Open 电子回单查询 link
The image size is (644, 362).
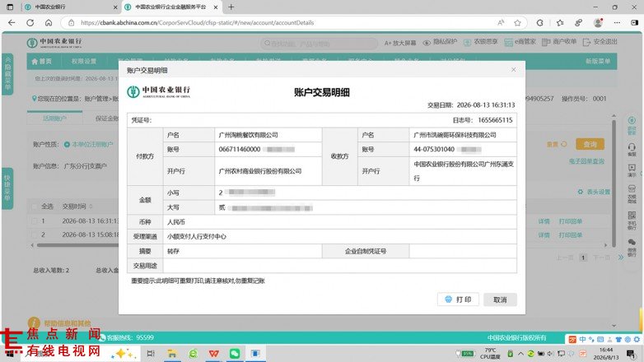pos(586,161)
